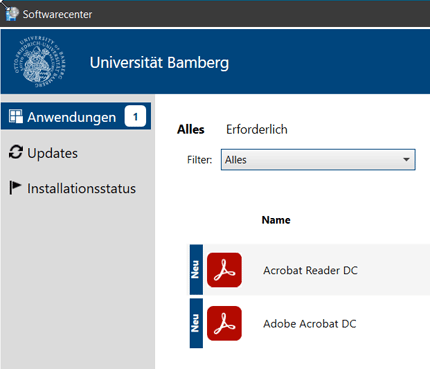Click the Anwendungen grid icon
The image size is (430, 369).
[x=16, y=117]
